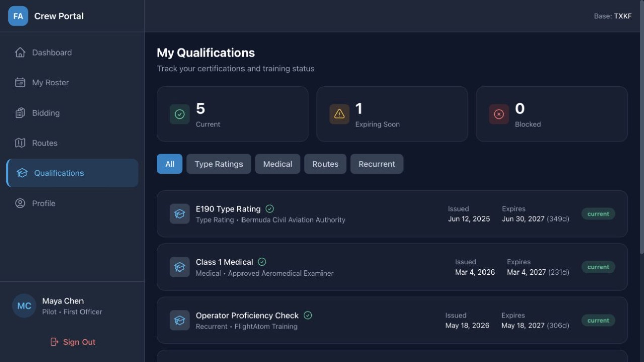Viewport: 644px width, 362px height.
Task: Open My Roster page
Action: pos(72,82)
